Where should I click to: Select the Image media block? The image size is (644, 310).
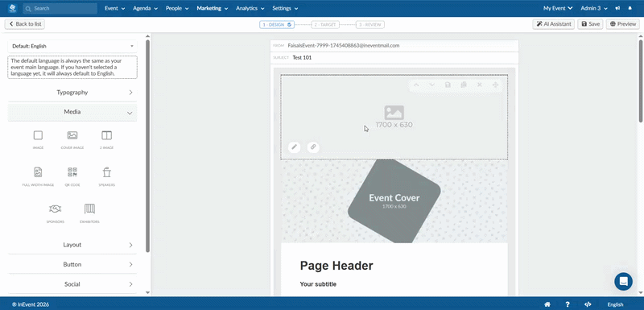38,139
